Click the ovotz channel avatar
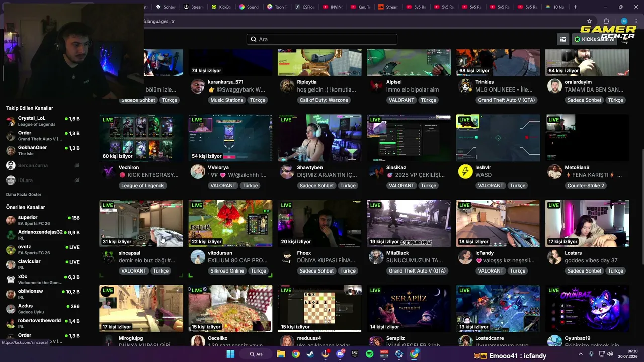This screenshot has height=362, width=644. pyautogui.click(x=11, y=250)
